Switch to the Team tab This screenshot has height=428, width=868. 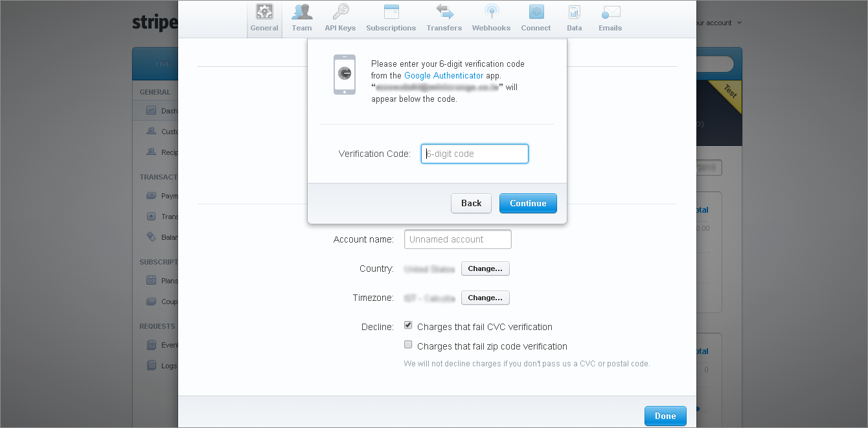pos(302,18)
